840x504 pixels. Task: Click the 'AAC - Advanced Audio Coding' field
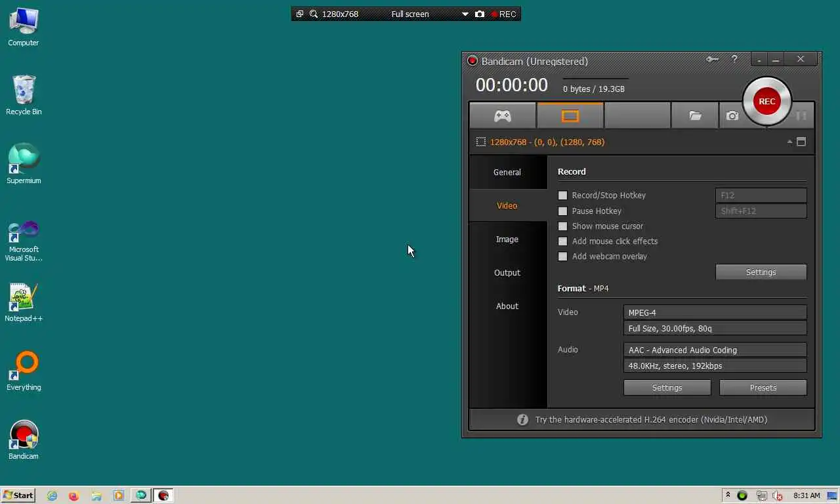[715, 350]
